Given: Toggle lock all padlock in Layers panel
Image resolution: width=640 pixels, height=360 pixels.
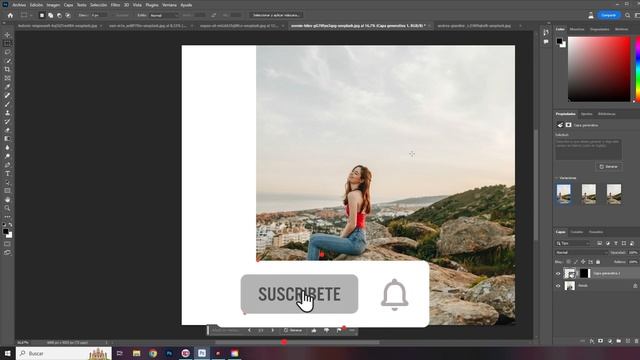Looking at the screenshot, I should click(x=598, y=262).
